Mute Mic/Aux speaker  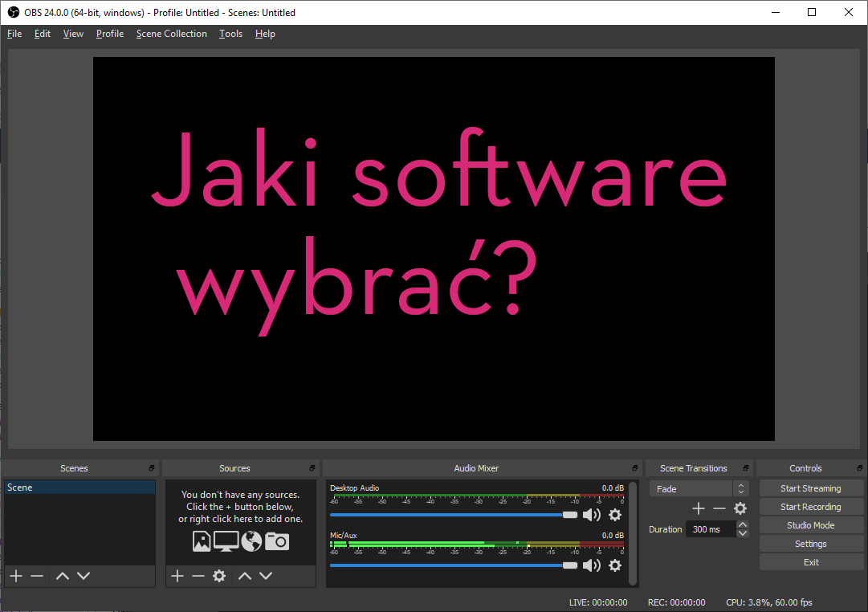point(592,565)
